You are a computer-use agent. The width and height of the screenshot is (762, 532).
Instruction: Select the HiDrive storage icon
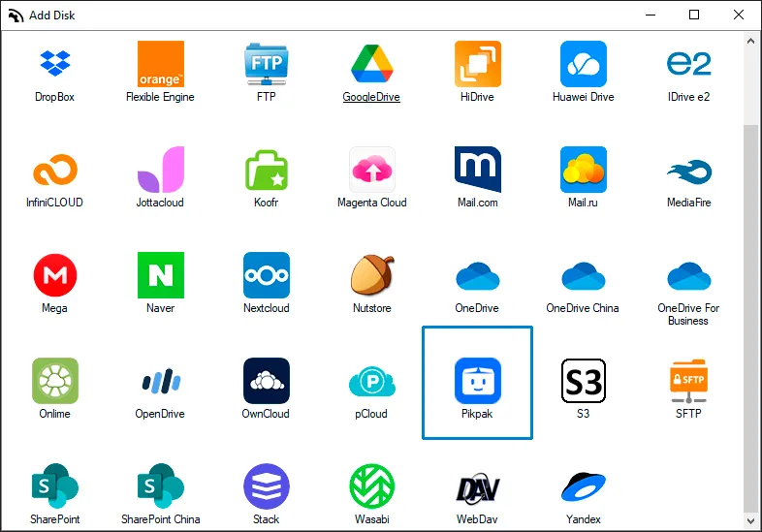pyautogui.click(x=478, y=64)
